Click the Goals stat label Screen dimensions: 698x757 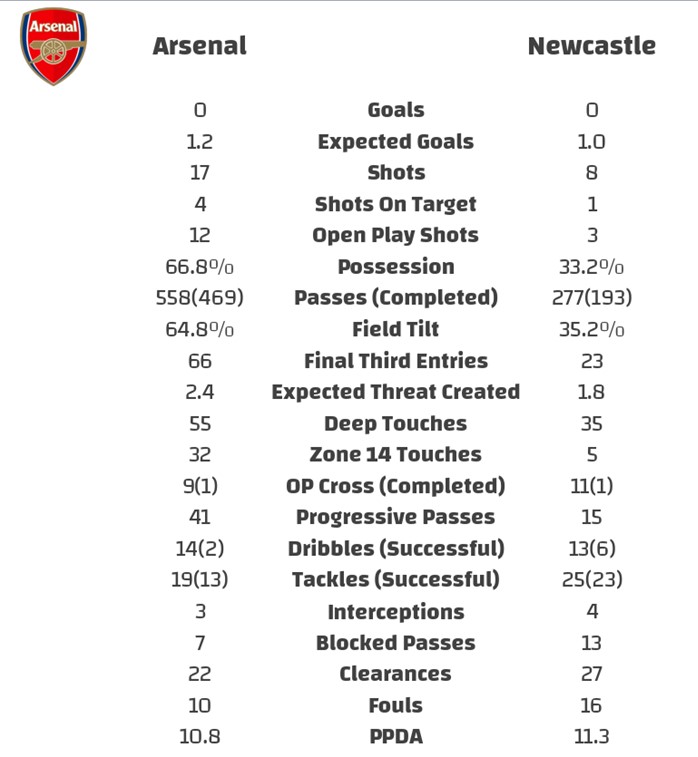point(396,110)
